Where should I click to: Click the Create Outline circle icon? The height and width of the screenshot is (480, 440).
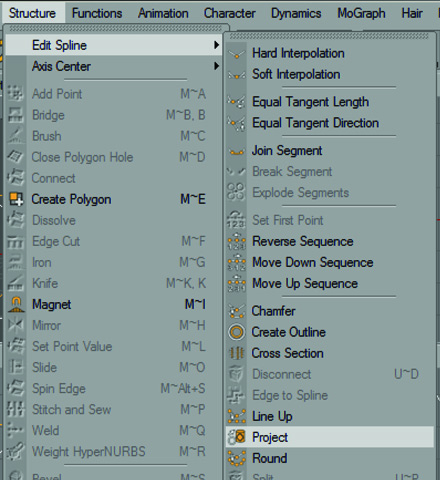[237, 332]
